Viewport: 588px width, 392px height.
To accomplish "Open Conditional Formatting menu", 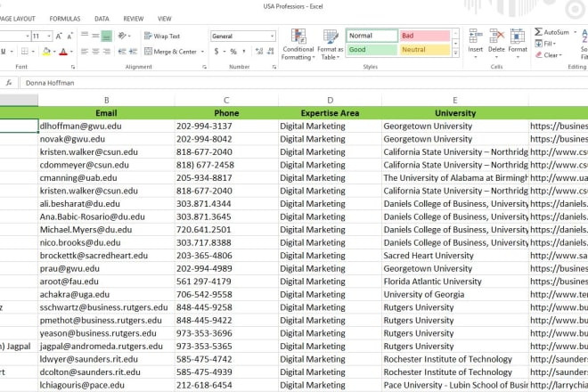I will [x=298, y=45].
